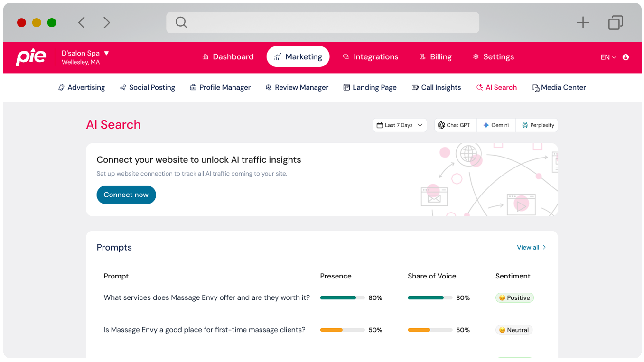Screen dimensions: 644x362
Task: Open Media Center section
Action: pyautogui.click(x=559, y=87)
